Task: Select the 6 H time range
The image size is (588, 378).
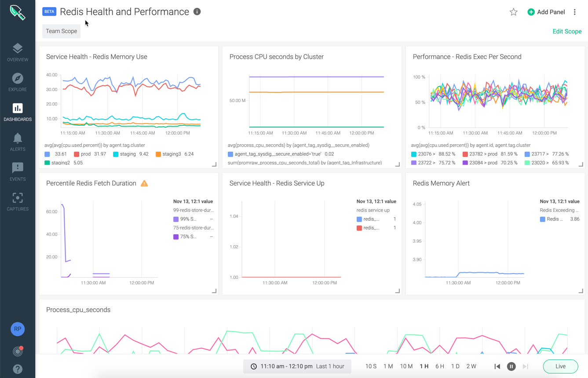Action: 440,366
